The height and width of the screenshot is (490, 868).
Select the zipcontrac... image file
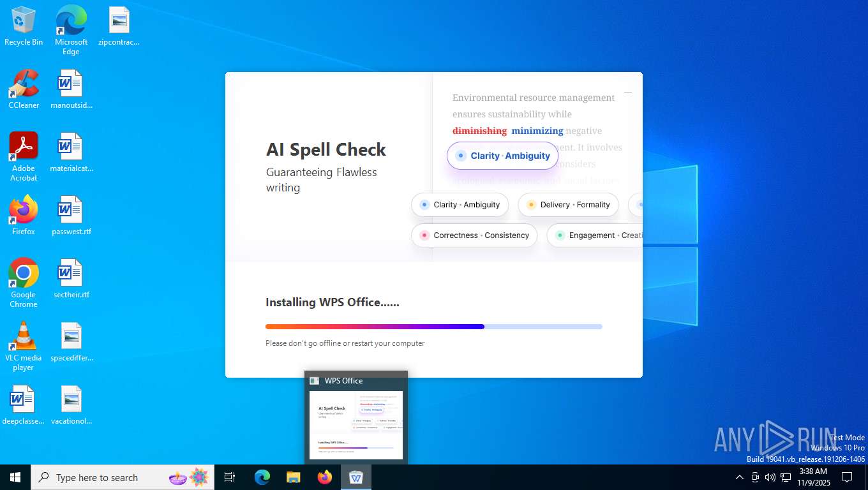click(x=119, y=27)
